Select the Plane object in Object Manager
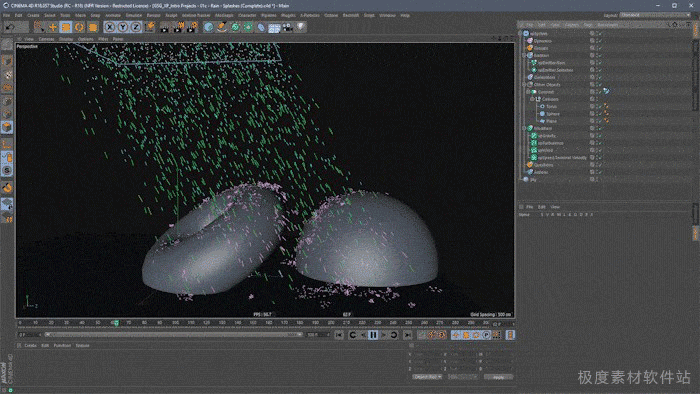Viewport: 700px width, 394px height. 551,121
